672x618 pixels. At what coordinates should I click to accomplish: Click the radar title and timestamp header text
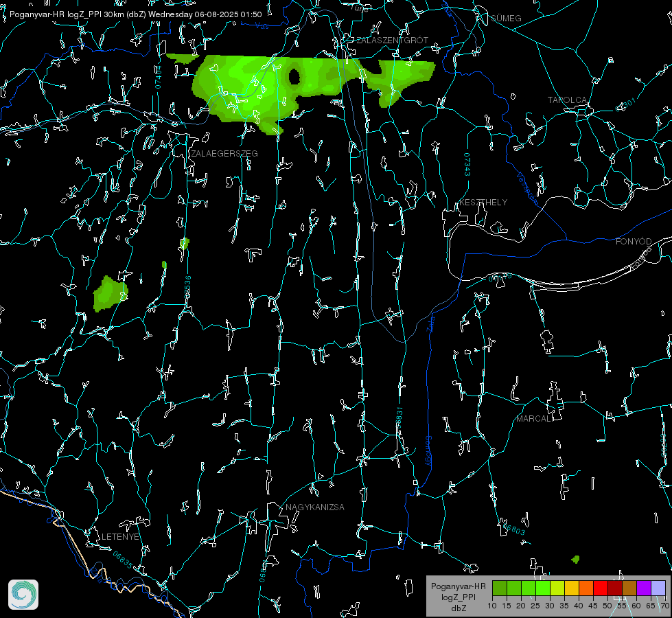coord(135,14)
